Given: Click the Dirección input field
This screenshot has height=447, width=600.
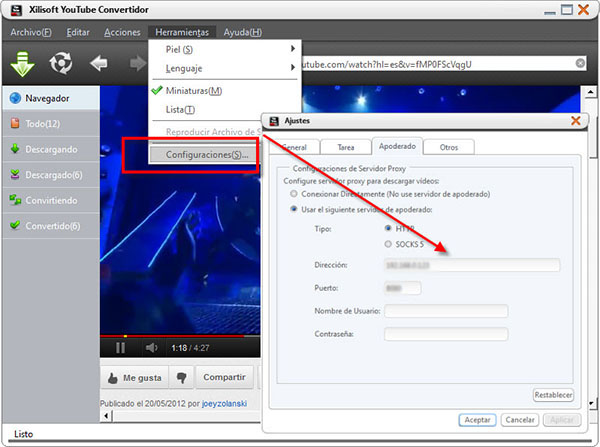Looking at the screenshot, I should click(x=471, y=265).
